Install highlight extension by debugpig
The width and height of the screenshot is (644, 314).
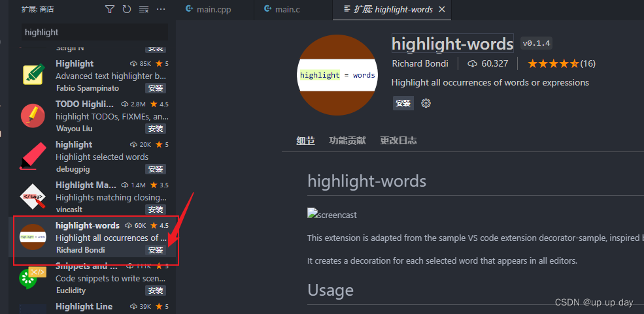(156, 169)
